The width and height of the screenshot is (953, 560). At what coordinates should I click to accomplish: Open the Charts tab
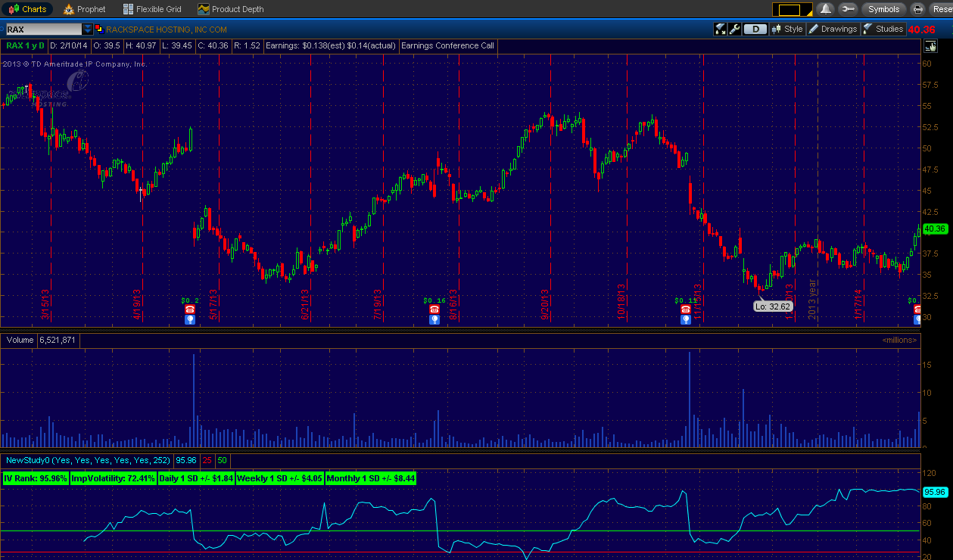click(27, 9)
